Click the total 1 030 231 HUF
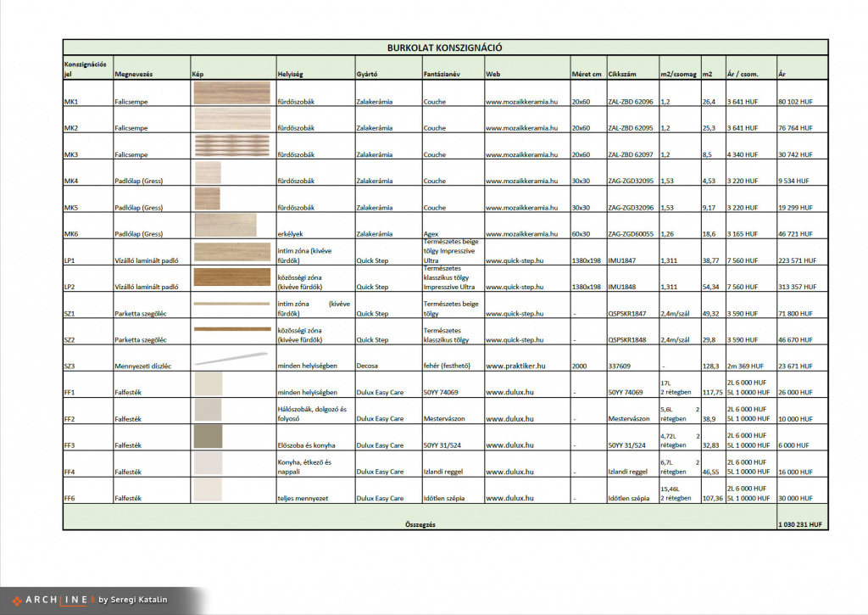Image resolution: width=868 pixels, height=615 pixels. (x=800, y=525)
